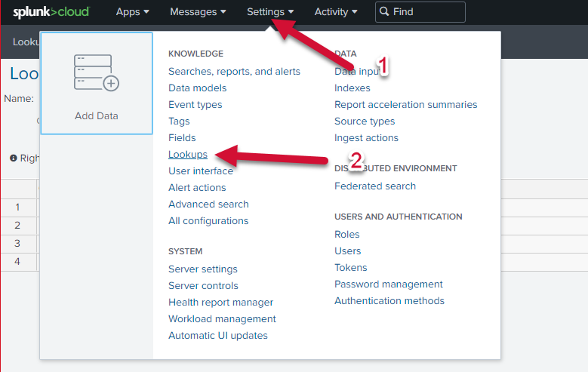This screenshot has width=588, height=372.
Task: Open the Activity menu
Action: coord(336,12)
